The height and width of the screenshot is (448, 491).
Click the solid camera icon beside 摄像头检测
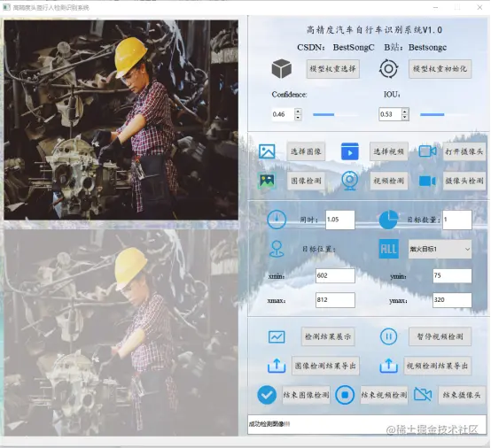427,181
